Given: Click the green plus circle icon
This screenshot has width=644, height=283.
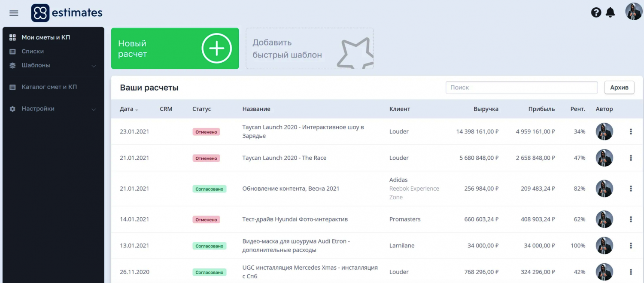Looking at the screenshot, I should [216, 49].
